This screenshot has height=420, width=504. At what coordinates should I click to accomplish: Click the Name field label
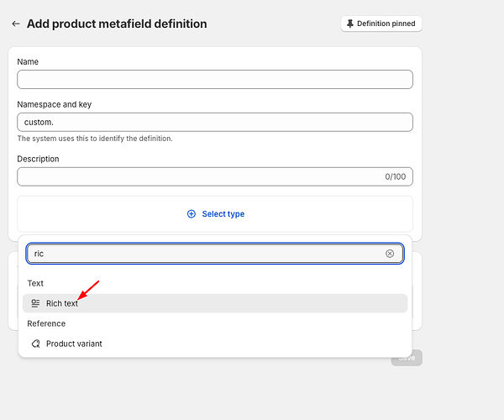tap(28, 62)
